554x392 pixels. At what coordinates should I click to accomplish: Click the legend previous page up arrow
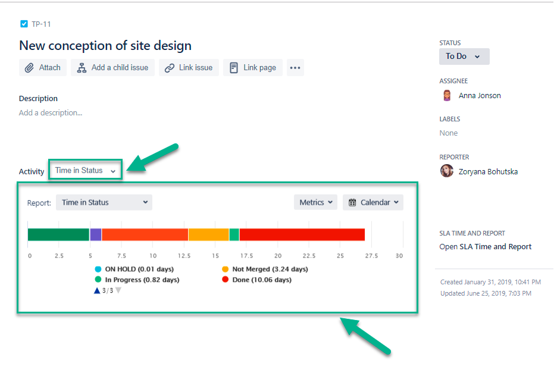pos(97,291)
